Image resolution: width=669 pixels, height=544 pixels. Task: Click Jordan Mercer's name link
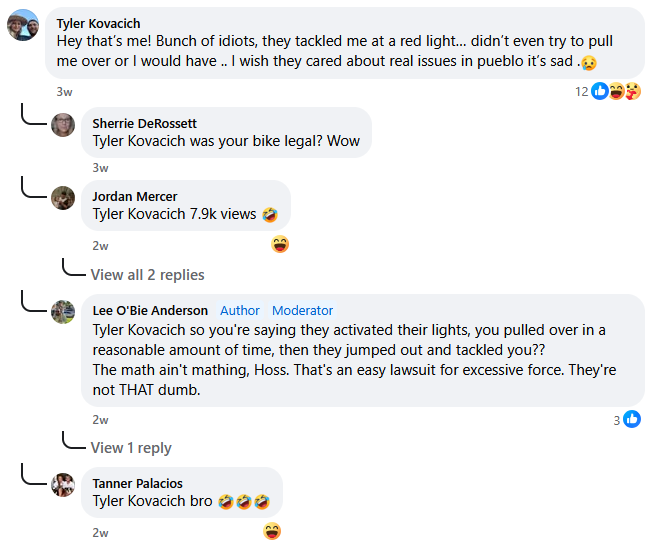coord(135,196)
